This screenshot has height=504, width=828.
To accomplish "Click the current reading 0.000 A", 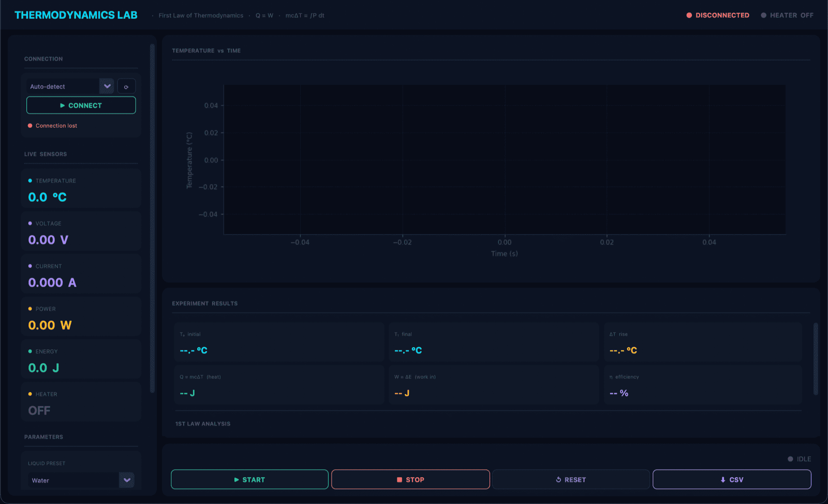I will (52, 283).
